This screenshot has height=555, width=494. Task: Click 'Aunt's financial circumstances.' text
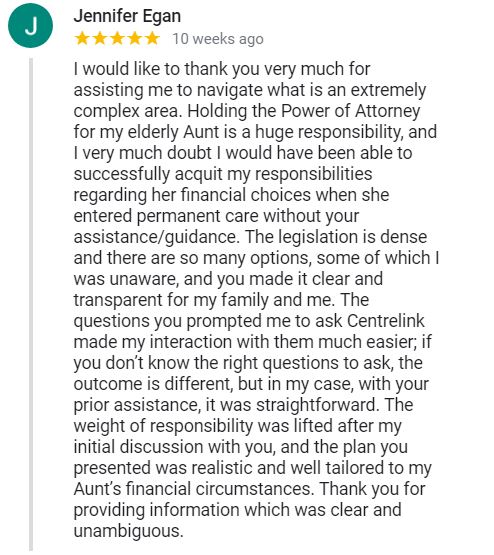[194, 489]
